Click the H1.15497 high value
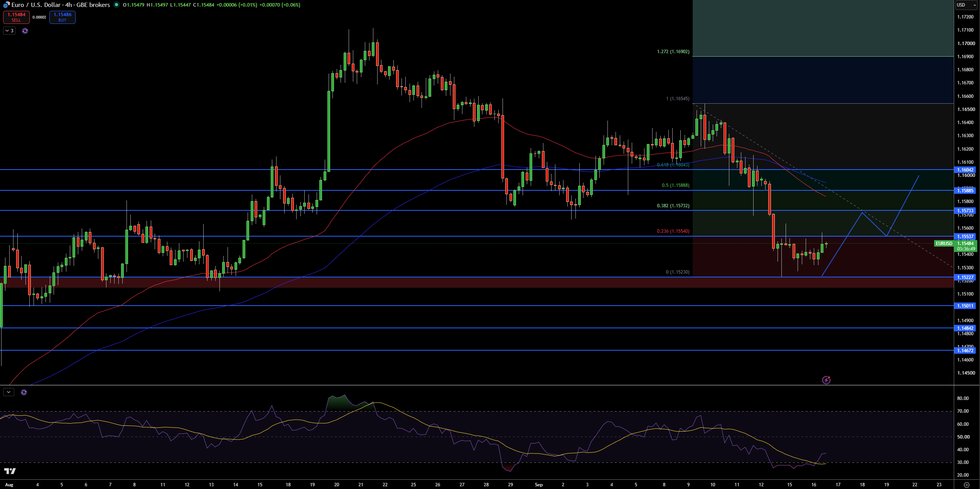Viewport: 980px width, 489px height. pos(157,5)
